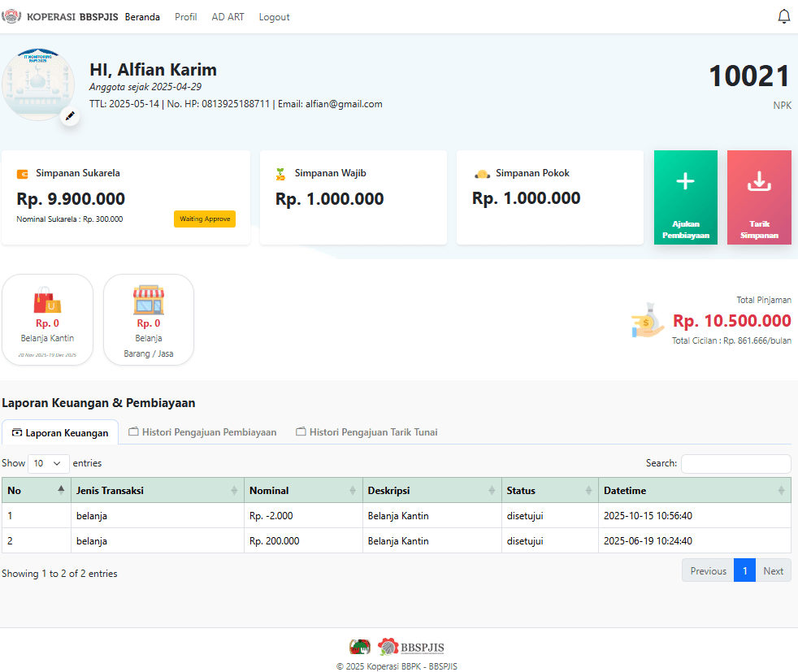Click the email alfian@gmail.com text
This screenshot has height=672, width=798.
(x=344, y=104)
